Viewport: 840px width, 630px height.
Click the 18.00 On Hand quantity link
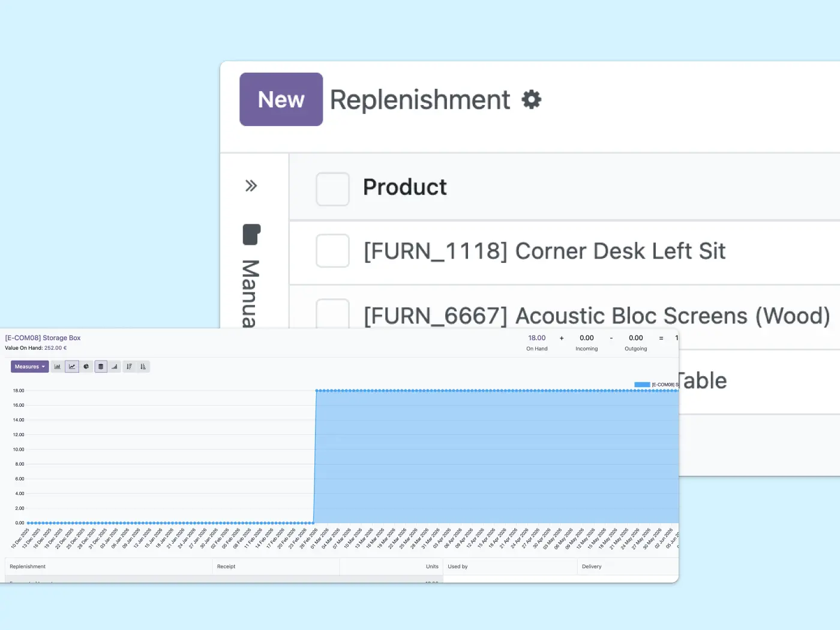pos(537,338)
